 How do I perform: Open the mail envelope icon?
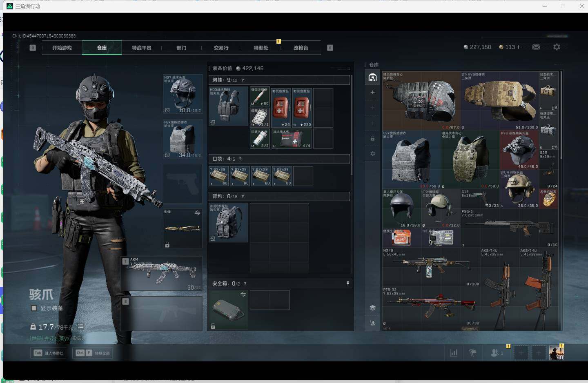pyautogui.click(x=536, y=47)
